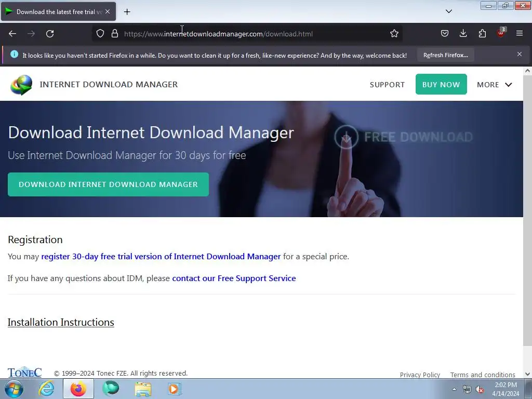
Task: Click the Tonec logo
Action: tap(24, 372)
